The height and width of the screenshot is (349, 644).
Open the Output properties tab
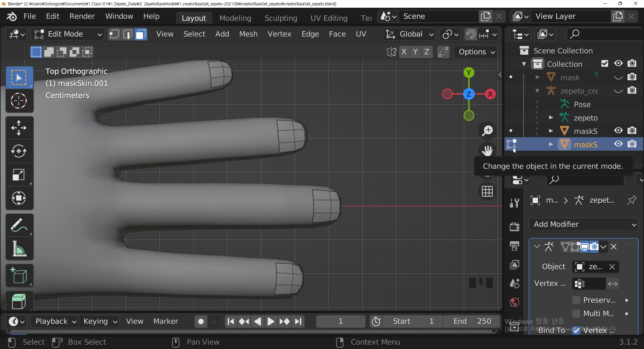(515, 246)
